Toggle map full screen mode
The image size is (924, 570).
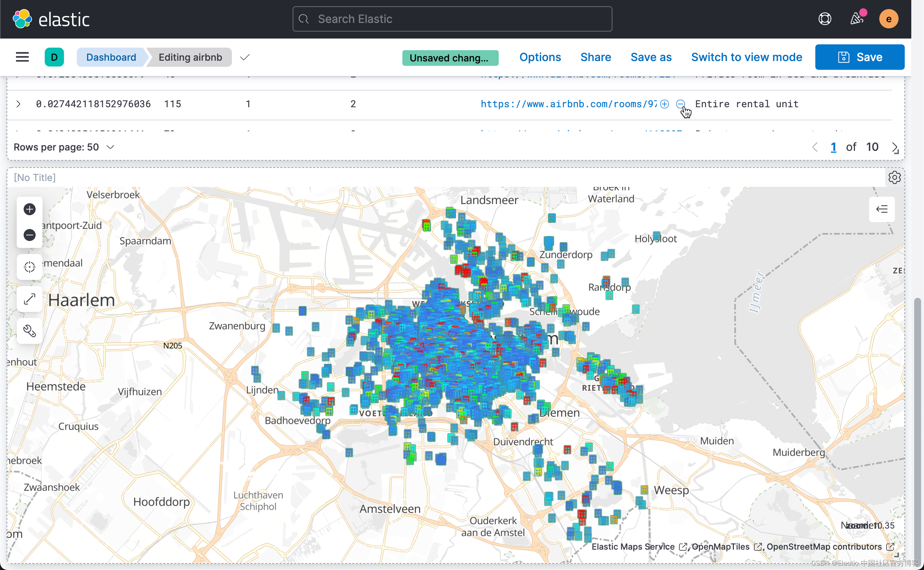pos(29,299)
